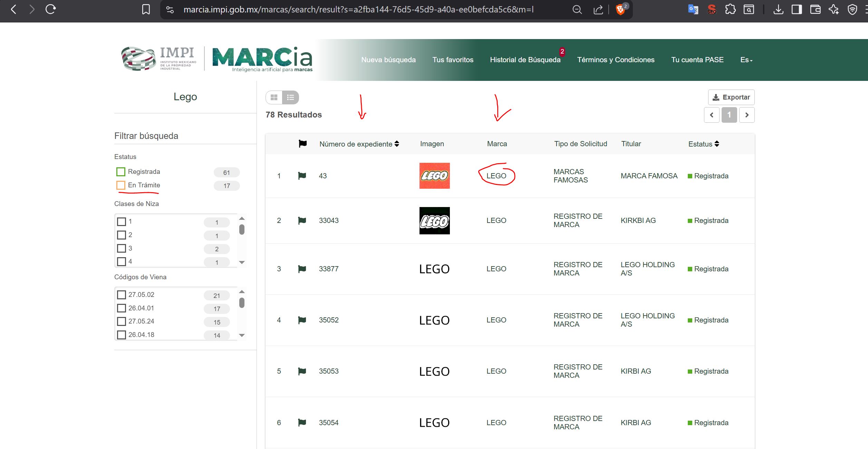
Task: Bookmark this page in browser
Action: [146, 10]
